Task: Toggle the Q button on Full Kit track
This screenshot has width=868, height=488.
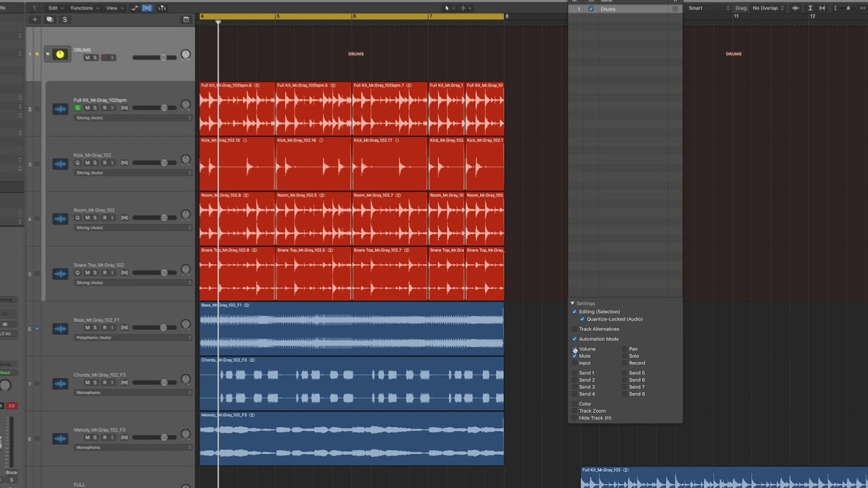Action: point(77,108)
